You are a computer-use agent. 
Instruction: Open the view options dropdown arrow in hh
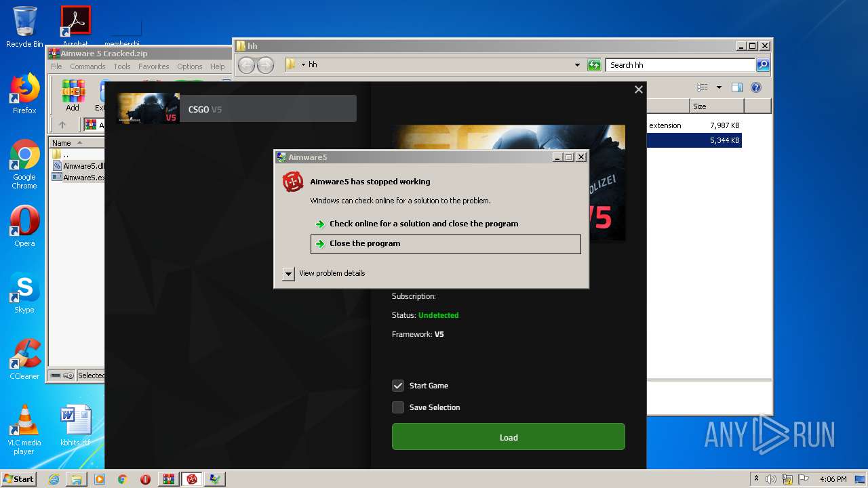point(719,87)
